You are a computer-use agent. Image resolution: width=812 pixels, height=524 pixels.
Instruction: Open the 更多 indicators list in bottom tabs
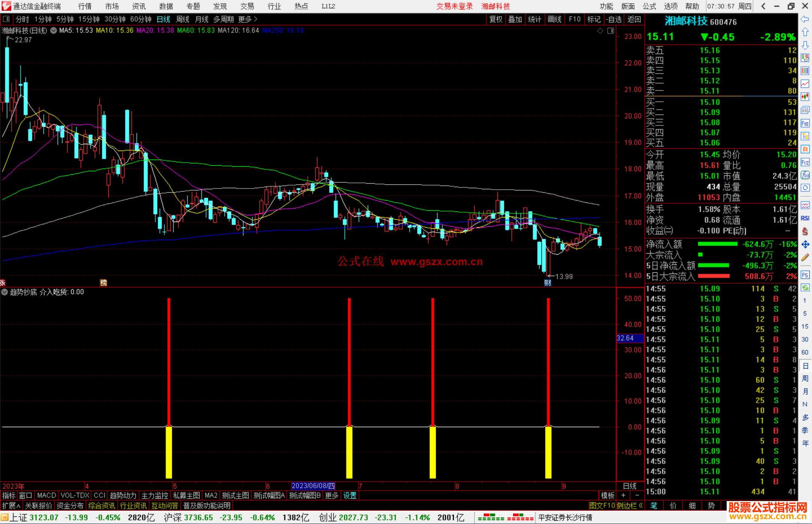331,495
